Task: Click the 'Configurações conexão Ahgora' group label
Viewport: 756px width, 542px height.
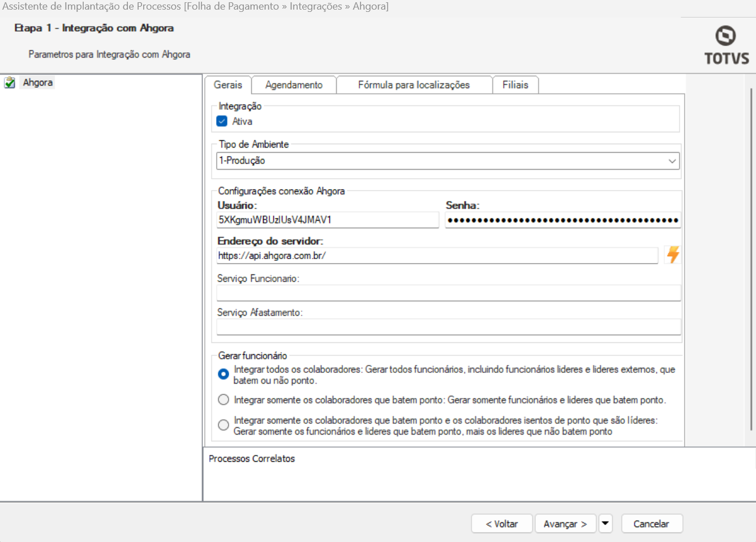Action: [x=281, y=191]
